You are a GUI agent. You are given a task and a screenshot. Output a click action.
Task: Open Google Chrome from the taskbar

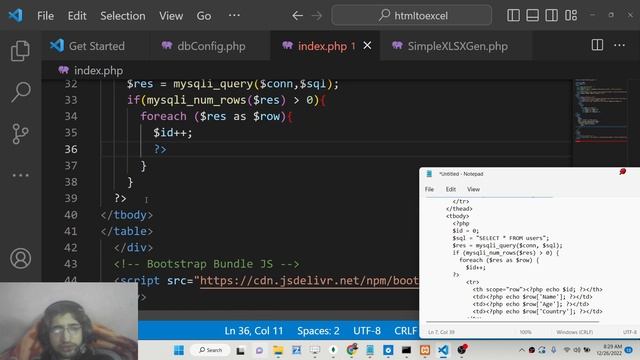pos(352,350)
